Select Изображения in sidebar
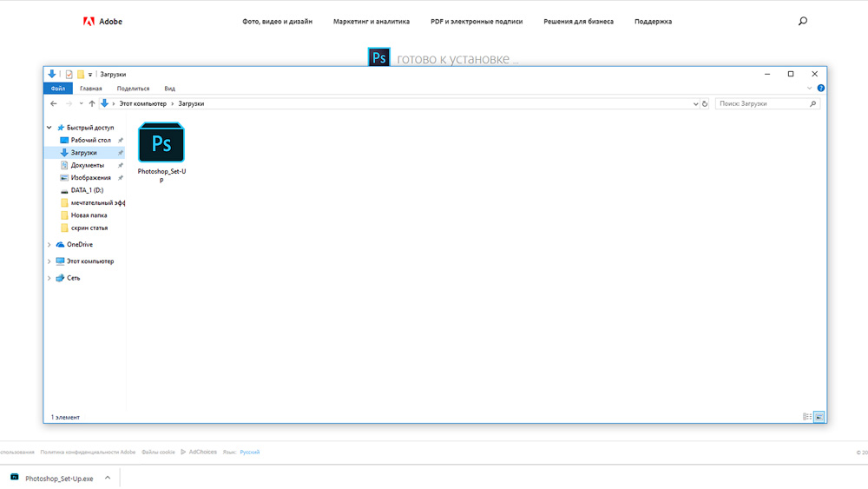The image size is (868, 489). click(x=91, y=178)
